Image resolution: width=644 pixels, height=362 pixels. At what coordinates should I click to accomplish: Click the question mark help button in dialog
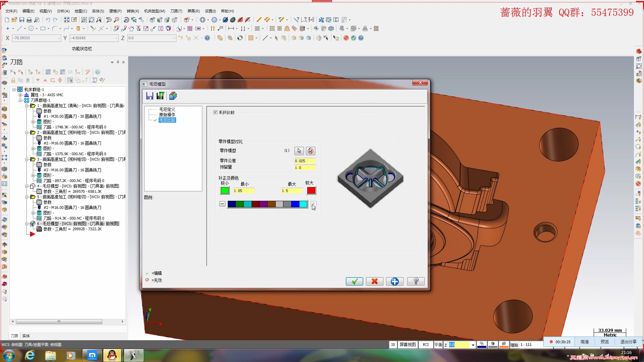416,282
